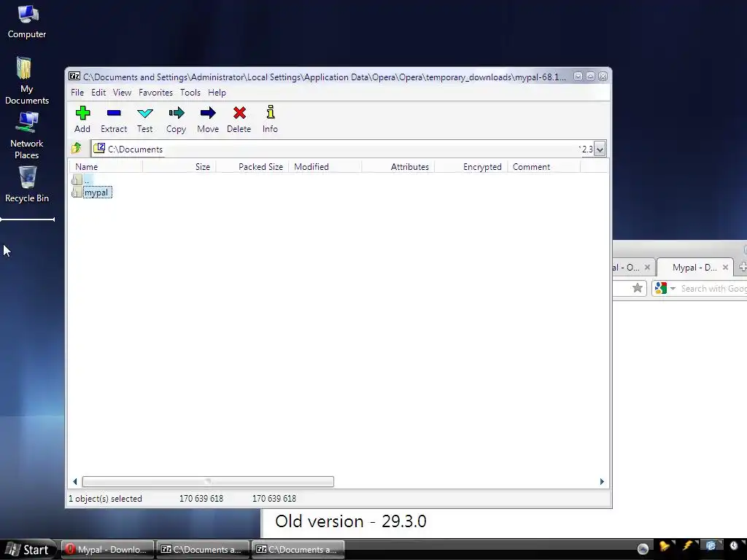747x560 pixels.
Task: Click '1 object(s) selected' status text
Action: coord(105,499)
